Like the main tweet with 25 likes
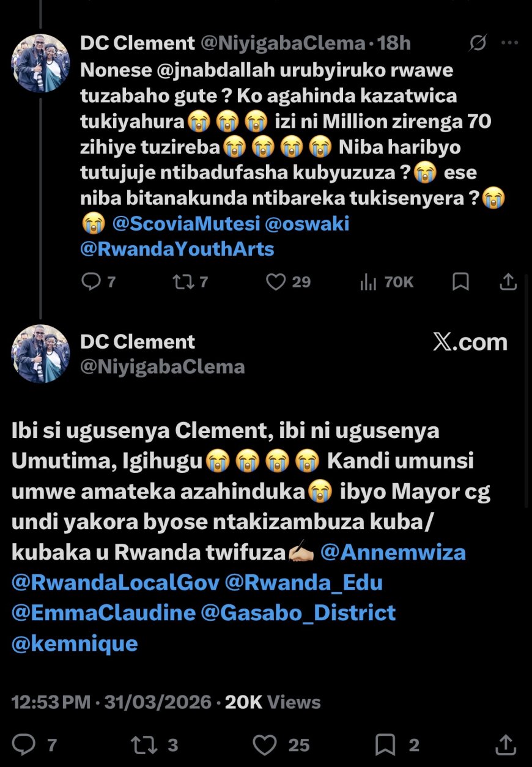The height and width of the screenshot is (767, 532). click(x=265, y=744)
